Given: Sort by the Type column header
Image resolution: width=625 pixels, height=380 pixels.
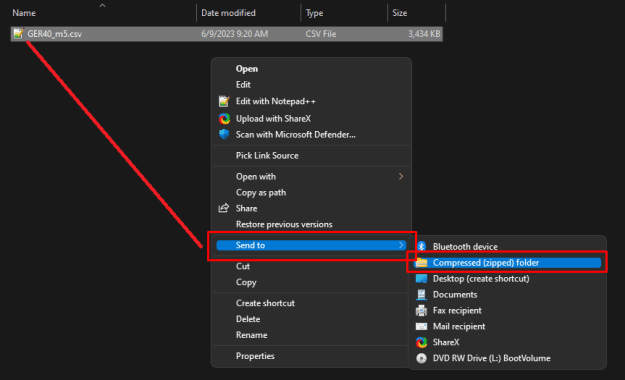Looking at the screenshot, I should 314,13.
